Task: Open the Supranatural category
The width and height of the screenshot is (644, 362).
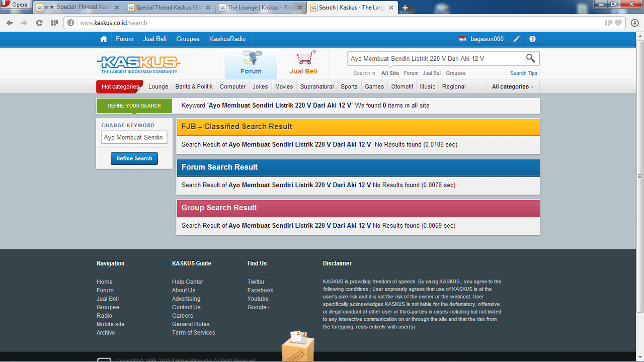Action: click(317, 86)
